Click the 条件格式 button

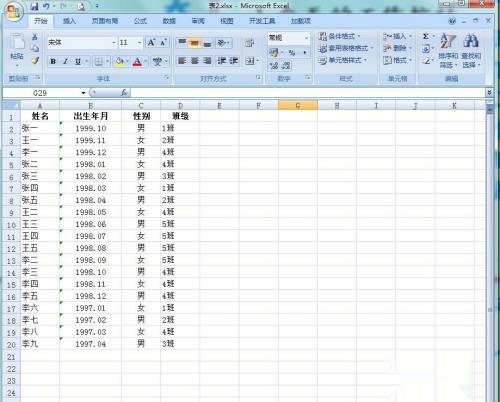tap(339, 36)
